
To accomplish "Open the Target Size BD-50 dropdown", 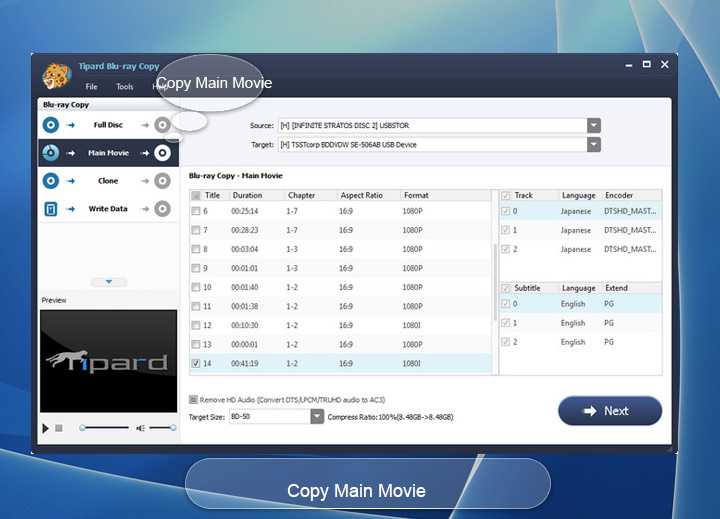I will (x=317, y=416).
